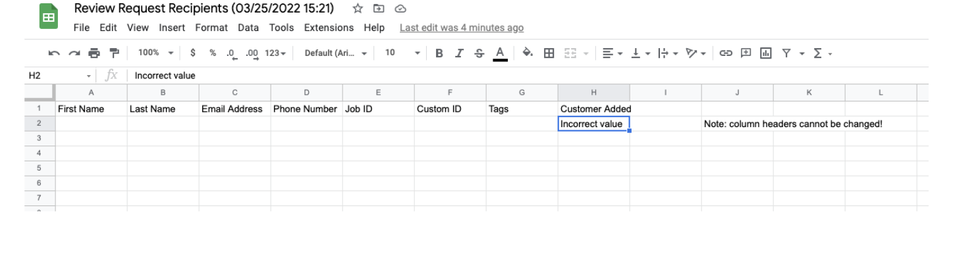Click the print icon
This screenshot has width=980, height=270.
pos(94,53)
